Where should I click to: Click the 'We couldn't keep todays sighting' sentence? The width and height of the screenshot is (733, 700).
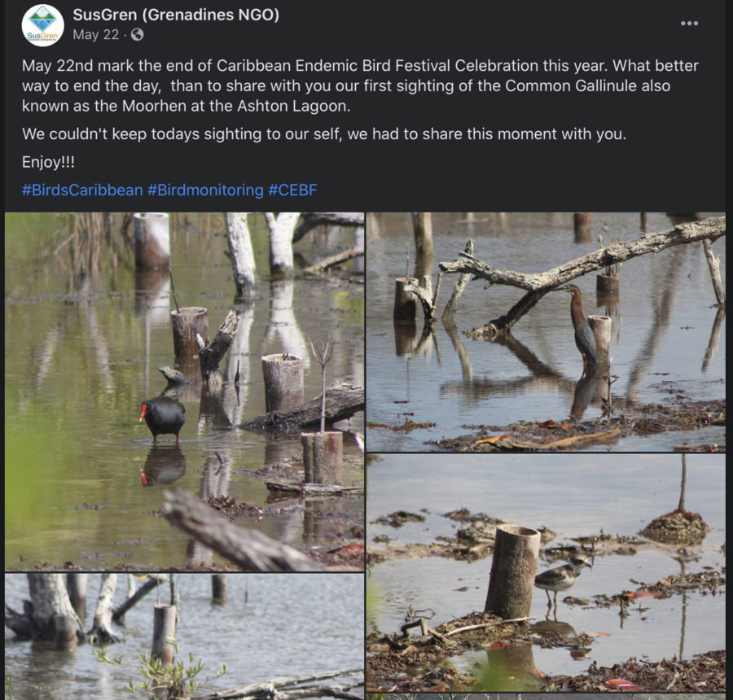(324, 134)
